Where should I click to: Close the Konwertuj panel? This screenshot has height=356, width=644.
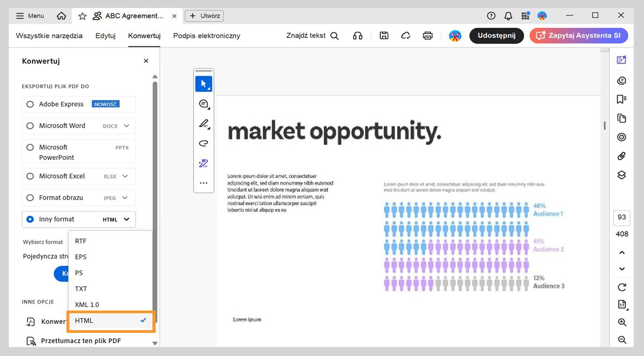[x=146, y=61]
